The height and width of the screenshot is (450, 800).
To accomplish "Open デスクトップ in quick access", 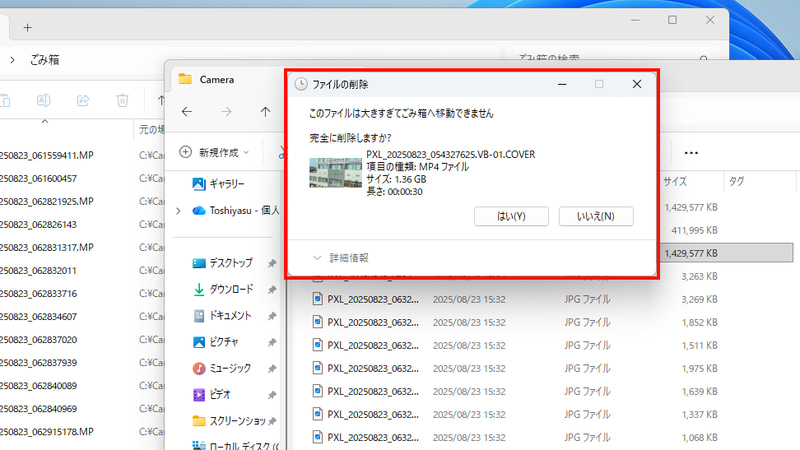I will tap(222, 263).
